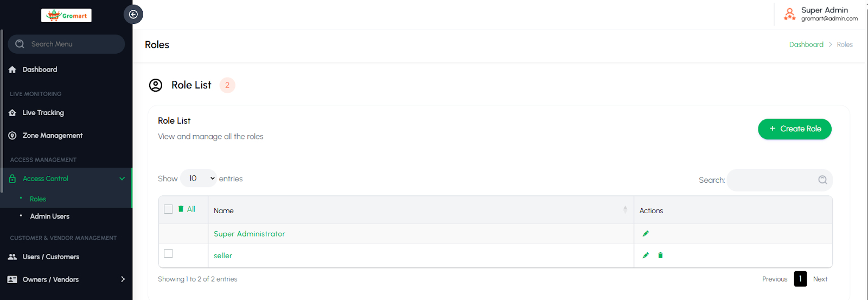868x300 pixels.
Task: Click the search magnifier icon in table search
Action: click(822, 180)
